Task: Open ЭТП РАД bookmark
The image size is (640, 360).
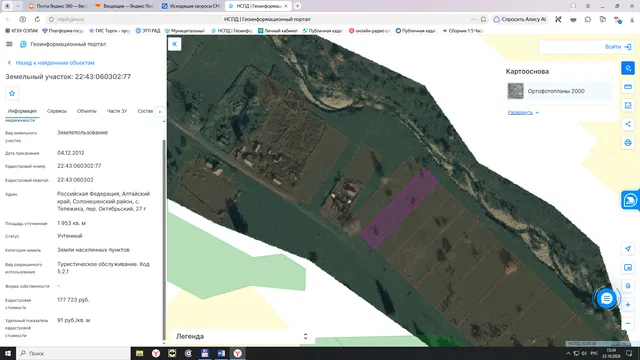Action: [148, 31]
